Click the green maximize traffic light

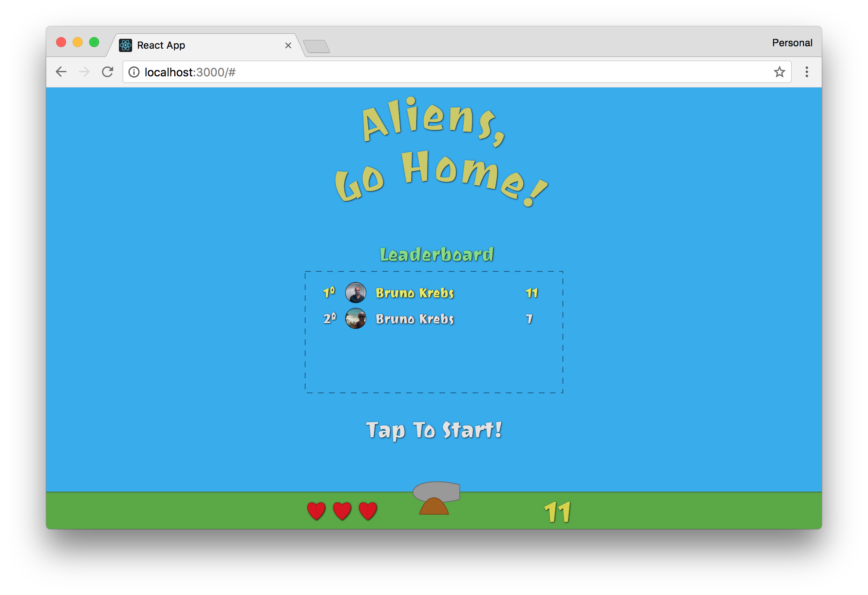tap(94, 42)
